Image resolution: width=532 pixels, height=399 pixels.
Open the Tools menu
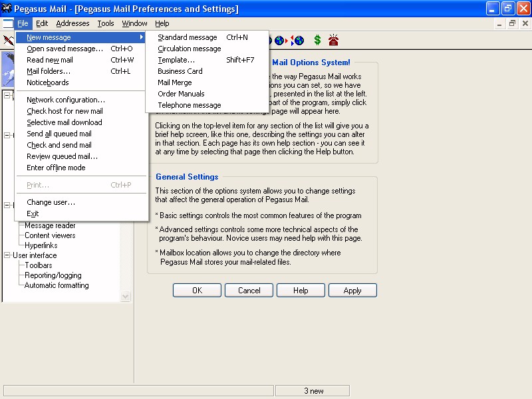click(106, 23)
